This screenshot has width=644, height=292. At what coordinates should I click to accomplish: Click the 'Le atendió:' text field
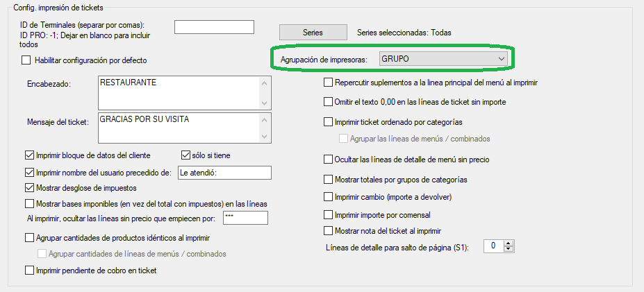pos(224,173)
